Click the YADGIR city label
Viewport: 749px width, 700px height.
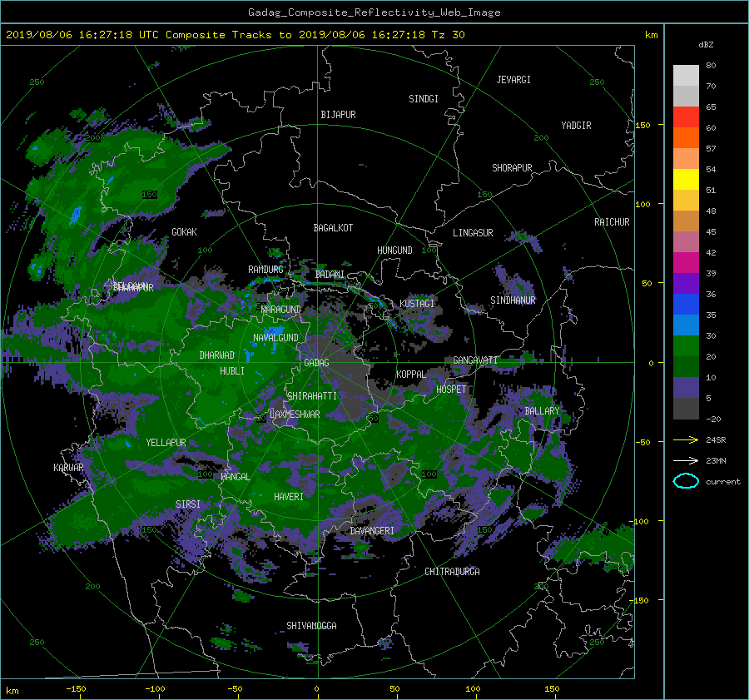pos(576,126)
